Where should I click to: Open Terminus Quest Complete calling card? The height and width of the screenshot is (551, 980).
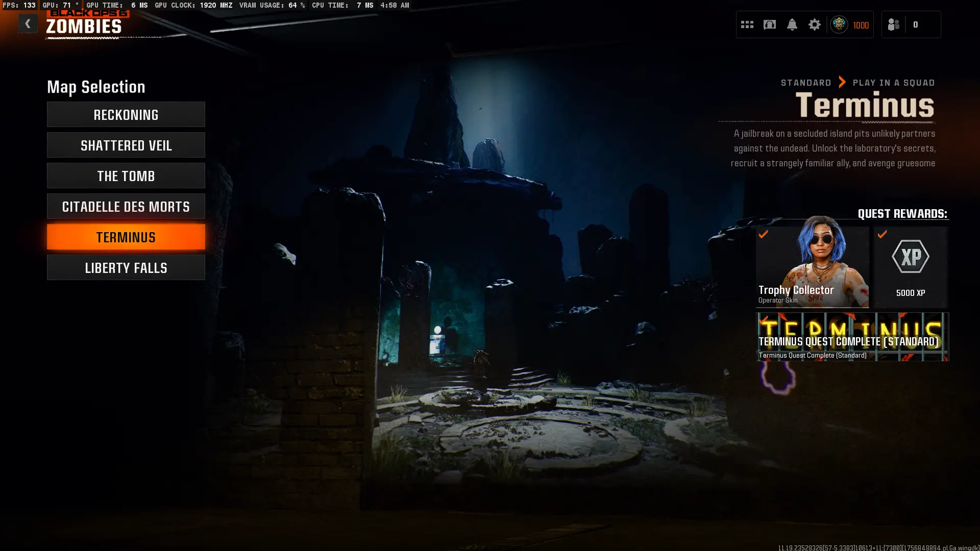click(x=852, y=337)
